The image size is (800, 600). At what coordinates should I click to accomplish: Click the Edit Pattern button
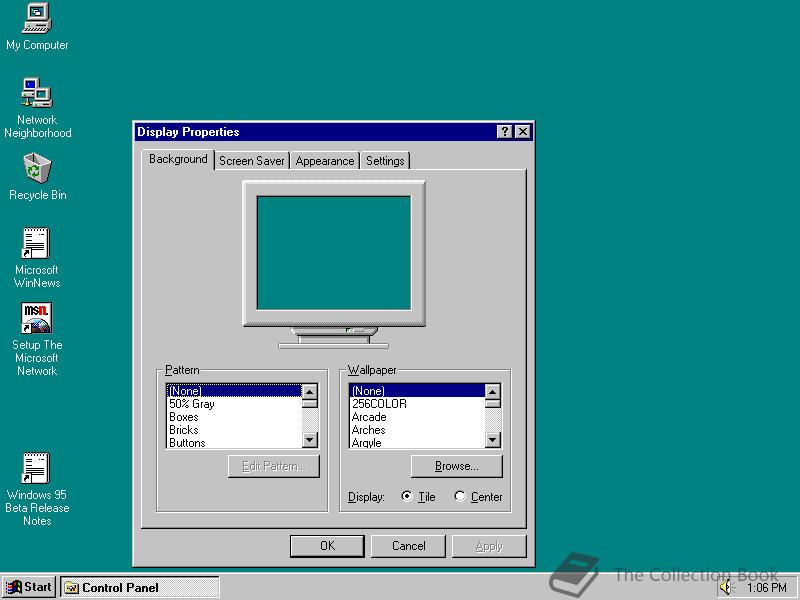pos(274,466)
